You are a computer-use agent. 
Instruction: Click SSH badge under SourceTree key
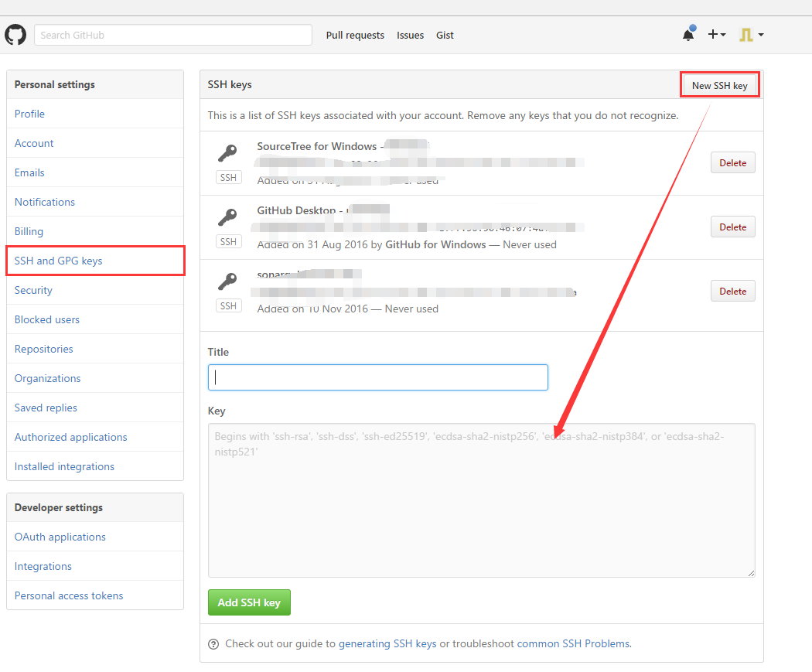click(x=228, y=178)
